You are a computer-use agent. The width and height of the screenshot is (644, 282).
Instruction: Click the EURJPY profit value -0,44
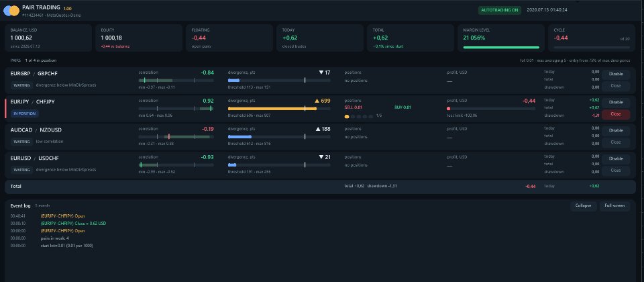point(529,101)
